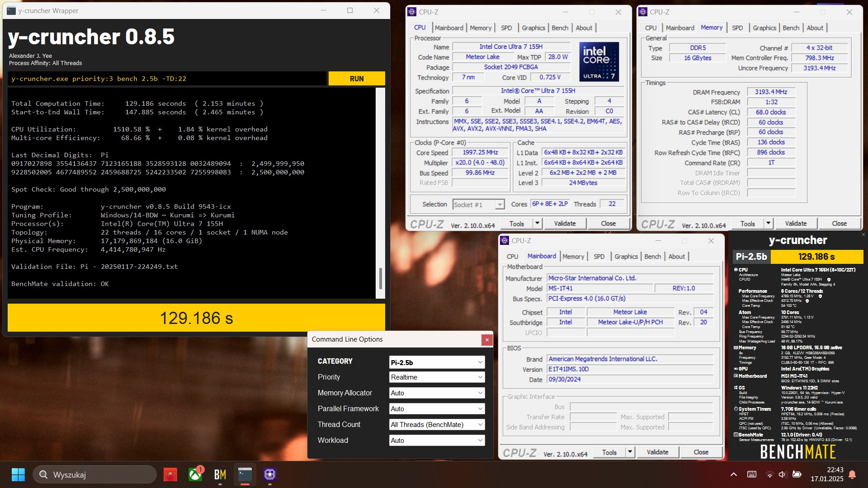Expand the Tools arrow in the CPU-Z Memory window
Screen dimensions: 868x488
pos(768,223)
